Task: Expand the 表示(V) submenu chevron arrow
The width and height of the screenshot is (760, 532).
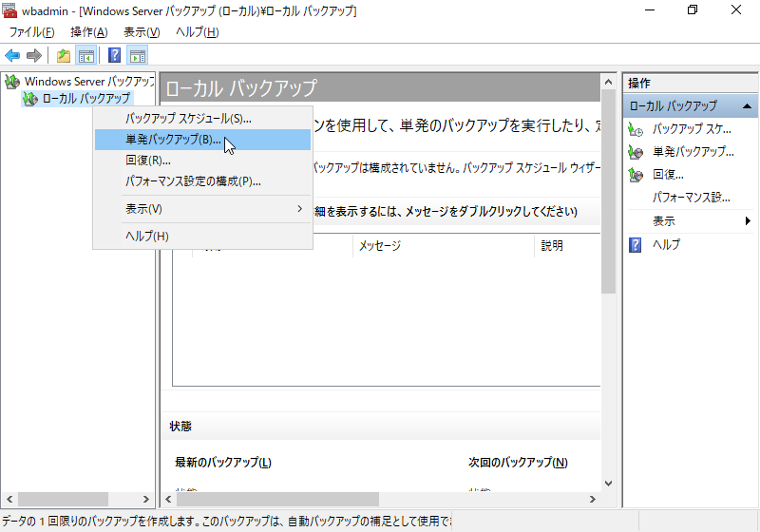Action: click(x=299, y=209)
